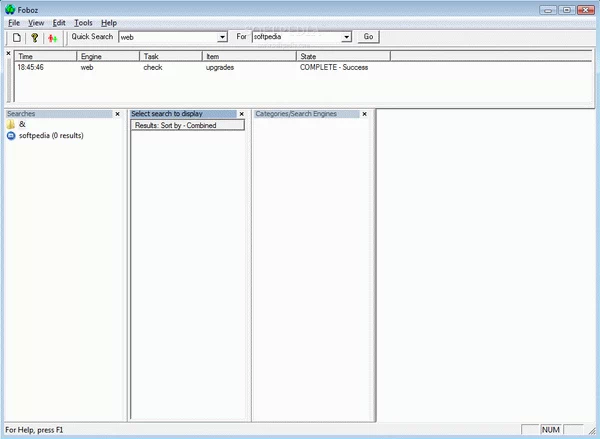
Task: Sort log by the Engine column header
Action: pyautogui.click(x=108, y=56)
